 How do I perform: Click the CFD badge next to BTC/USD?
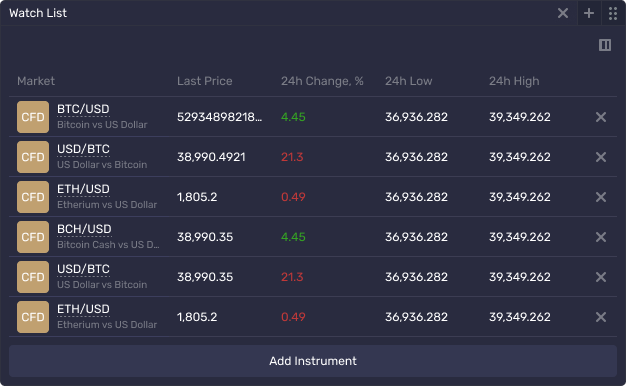pyautogui.click(x=33, y=117)
